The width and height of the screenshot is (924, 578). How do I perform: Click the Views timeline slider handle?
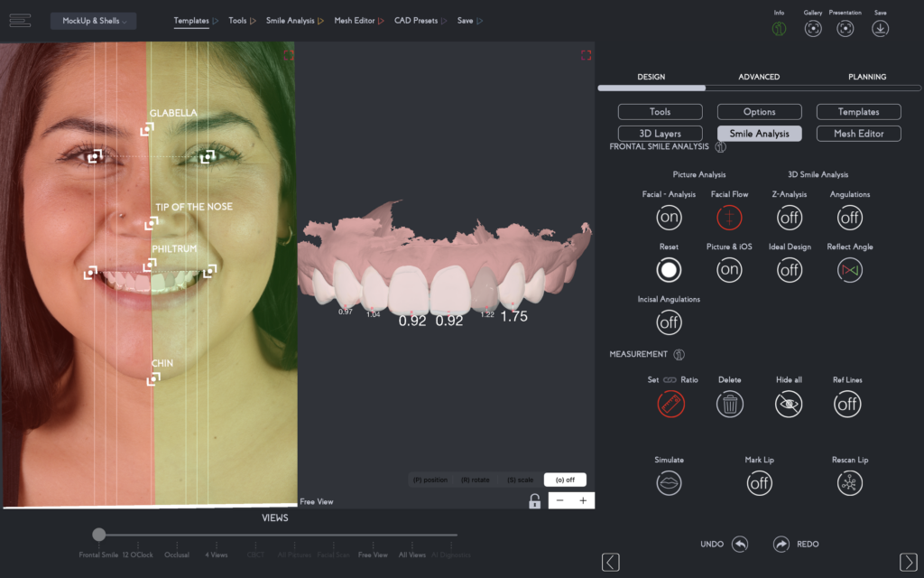pyautogui.click(x=99, y=533)
